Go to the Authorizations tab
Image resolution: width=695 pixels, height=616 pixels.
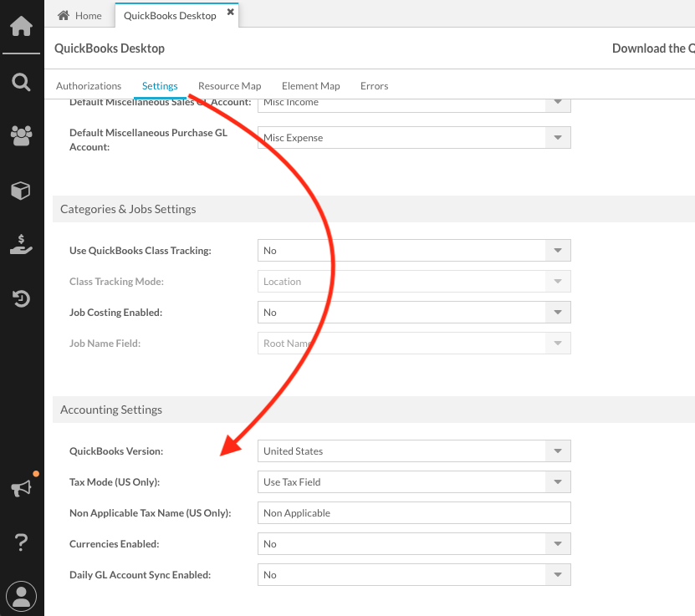tap(89, 86)
